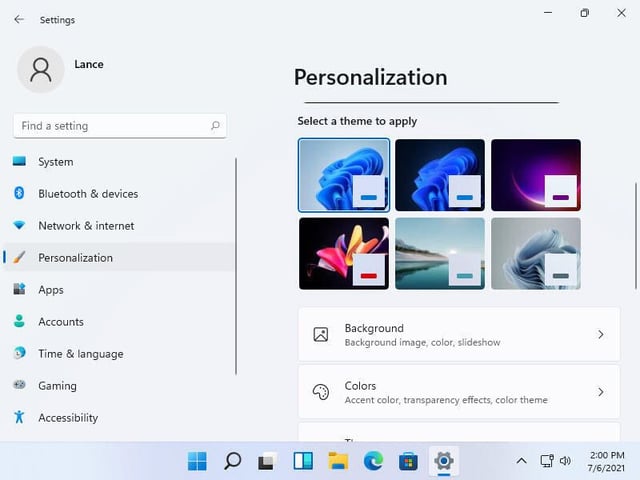This screenshot has width=640, height=480.
Task: Click the Bluetooth icon in sidebar
Action: point(19,193)
